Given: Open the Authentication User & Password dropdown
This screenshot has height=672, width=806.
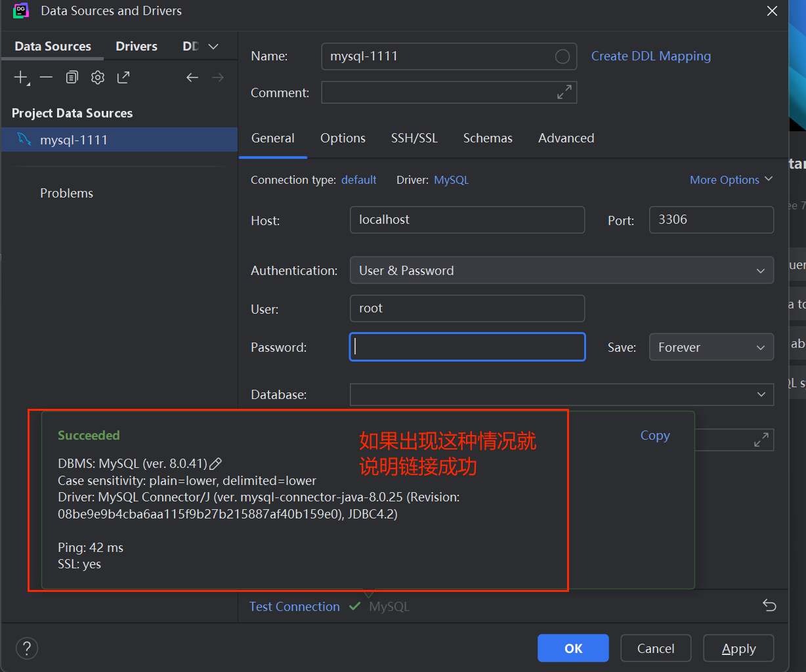Looking at the screenshot, I should point(562,270).
